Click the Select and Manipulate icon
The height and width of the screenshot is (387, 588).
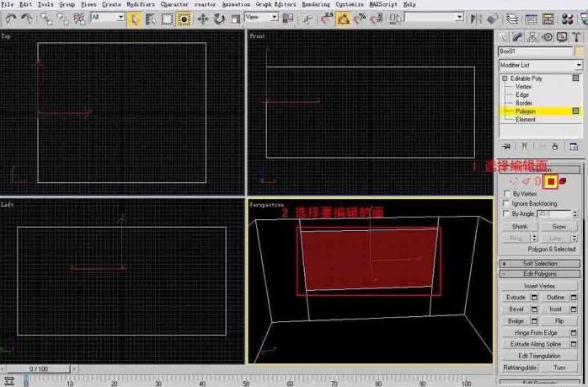[307, 19]
